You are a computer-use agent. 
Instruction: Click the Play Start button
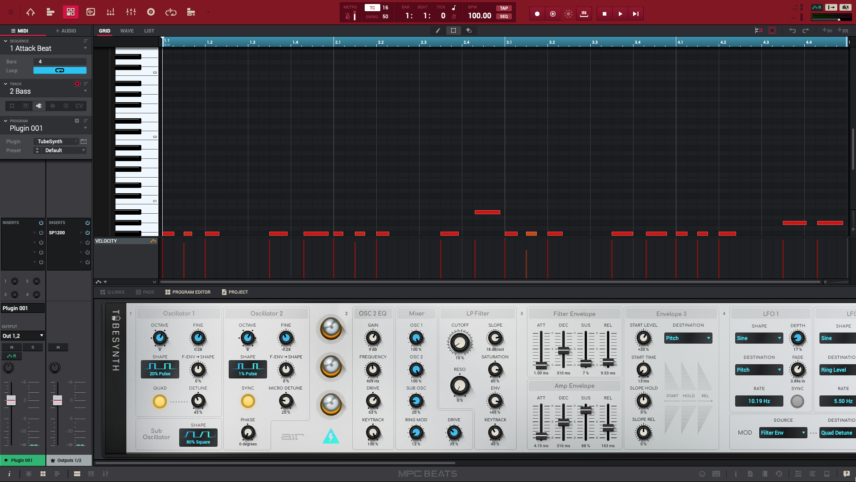[x=636, y=14]
